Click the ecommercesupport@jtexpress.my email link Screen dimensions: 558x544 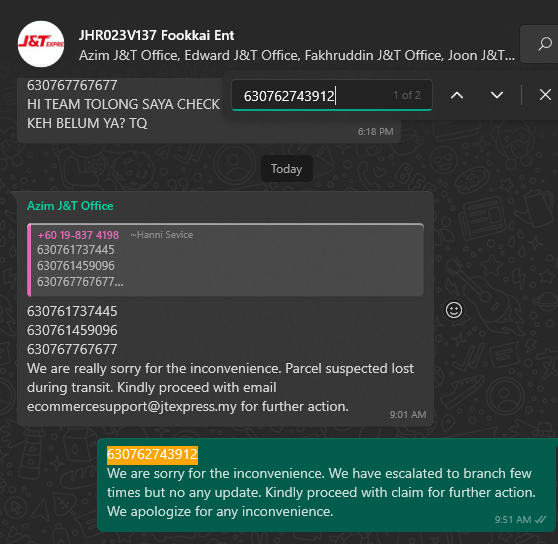pyautogui.click(x=132, y=406)
